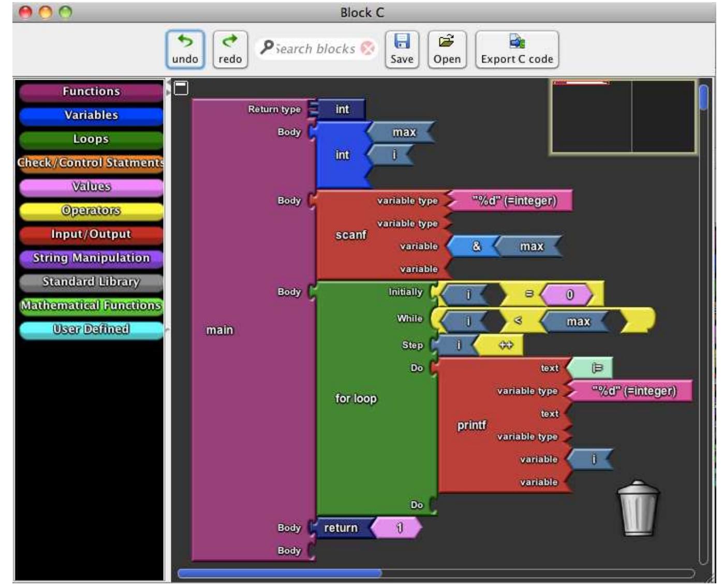Select the Standard Library category

tap(91, 282)
